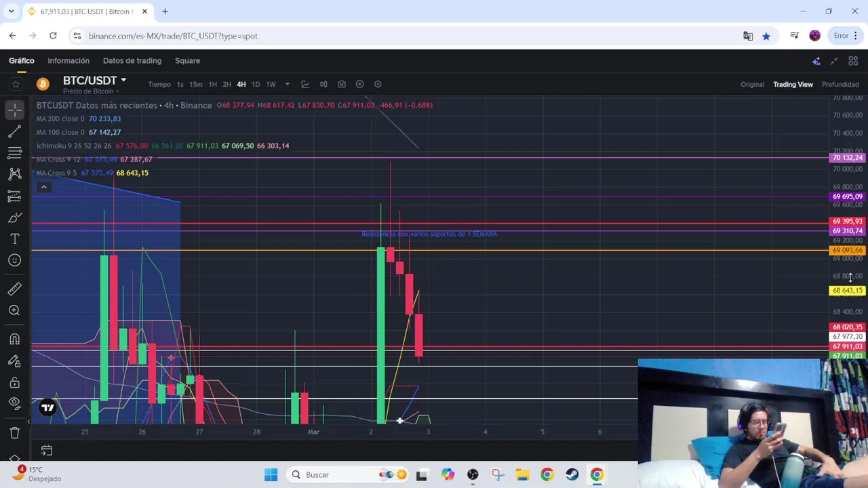Select the brush drawing tool
Viewport: 868px width, 488px height.
pyautogui.click(x=14, y=218)
